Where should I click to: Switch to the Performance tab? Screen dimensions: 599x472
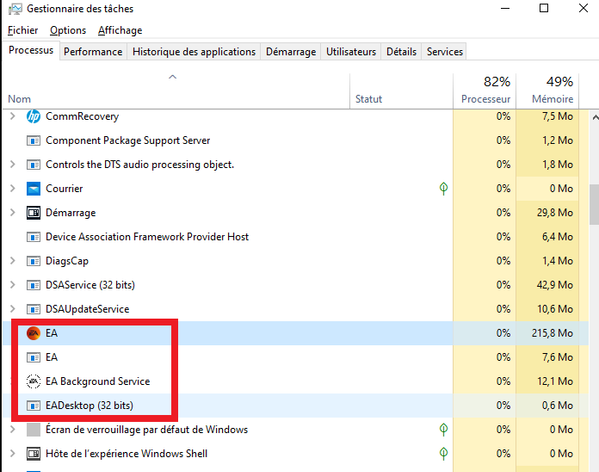(x=93, y=52)
